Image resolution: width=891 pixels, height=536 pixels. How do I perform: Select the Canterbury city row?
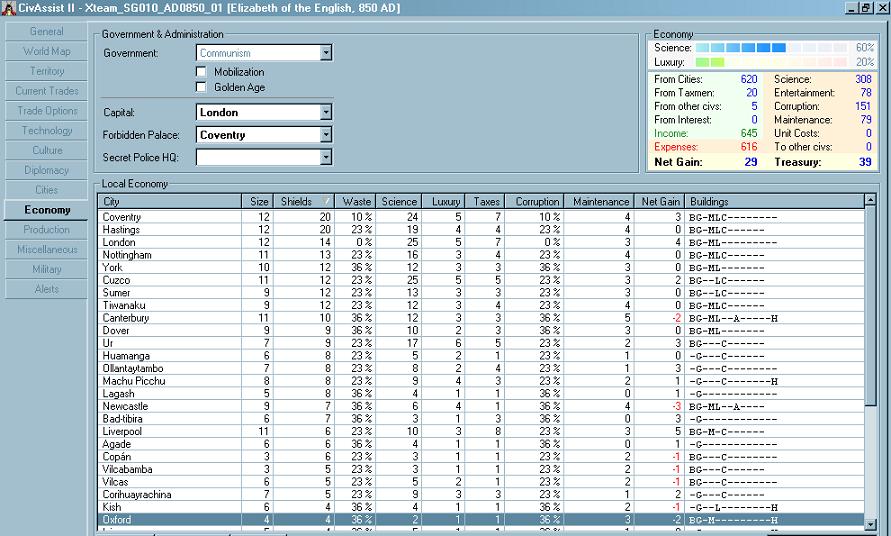tap(481, 318)
